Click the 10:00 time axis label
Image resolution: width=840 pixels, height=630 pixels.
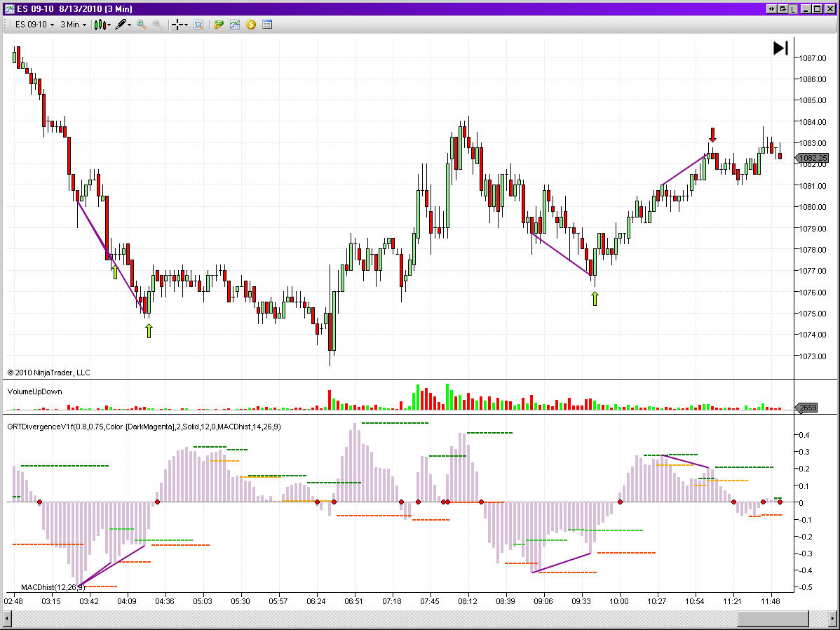618,601
